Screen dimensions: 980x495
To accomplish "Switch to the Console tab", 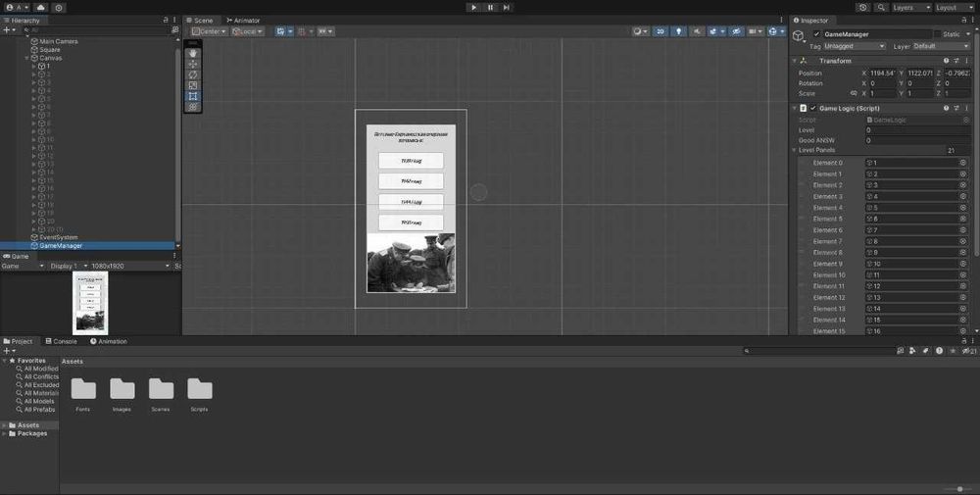I will [x=61, y=341].
